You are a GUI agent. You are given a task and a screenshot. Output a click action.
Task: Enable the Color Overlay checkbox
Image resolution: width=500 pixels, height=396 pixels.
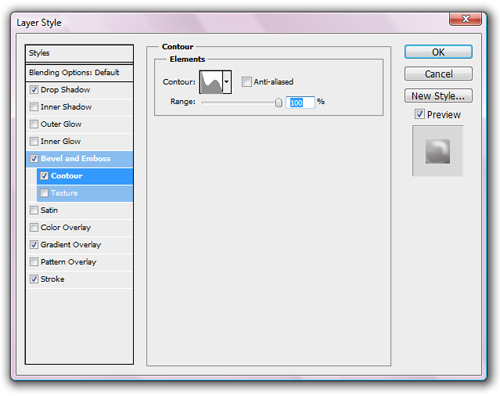pyautogui.click(x=34, y=227)
